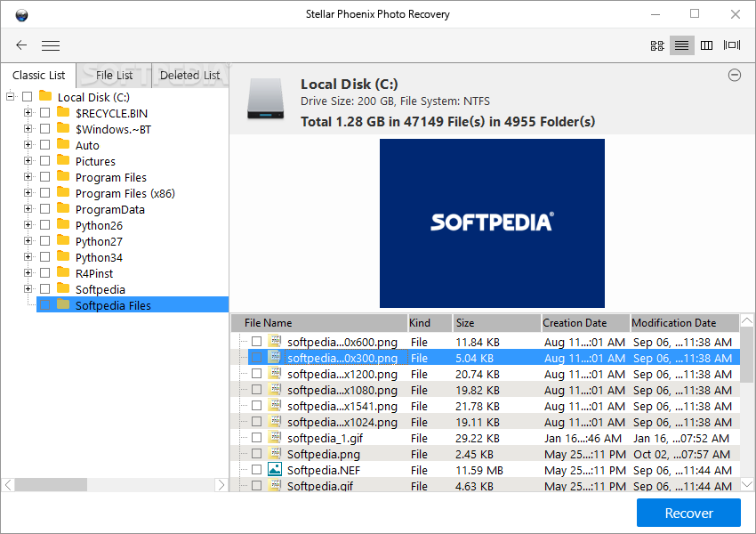Viewport: 756px width, 534px height.
Task: Expand the Program Files folder node
Action: [x=28, y=176]
